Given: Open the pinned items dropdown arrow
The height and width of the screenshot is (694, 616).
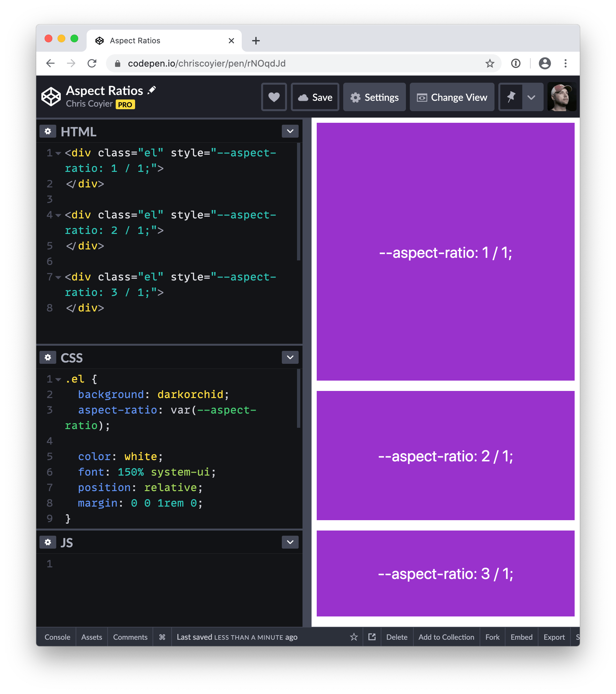Looking at the screenshot, I should (531, 97).
